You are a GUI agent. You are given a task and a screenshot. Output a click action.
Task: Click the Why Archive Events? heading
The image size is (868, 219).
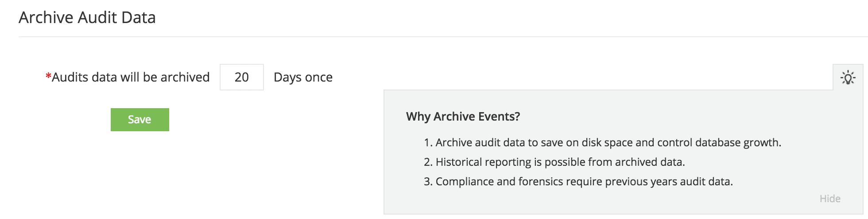coord(463,117)
